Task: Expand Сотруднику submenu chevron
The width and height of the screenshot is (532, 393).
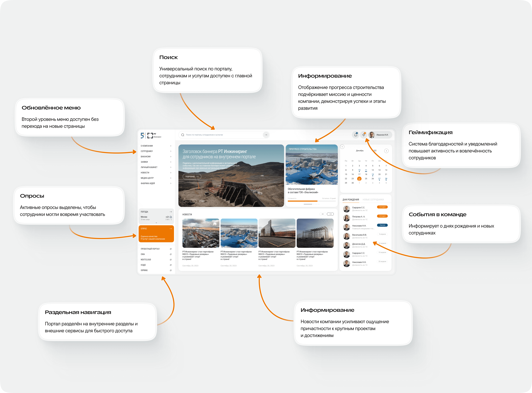Action: 171,151
